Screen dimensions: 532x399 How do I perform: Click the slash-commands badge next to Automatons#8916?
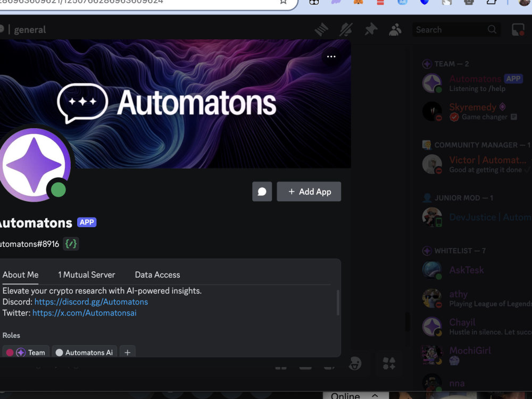click(71, 244)
